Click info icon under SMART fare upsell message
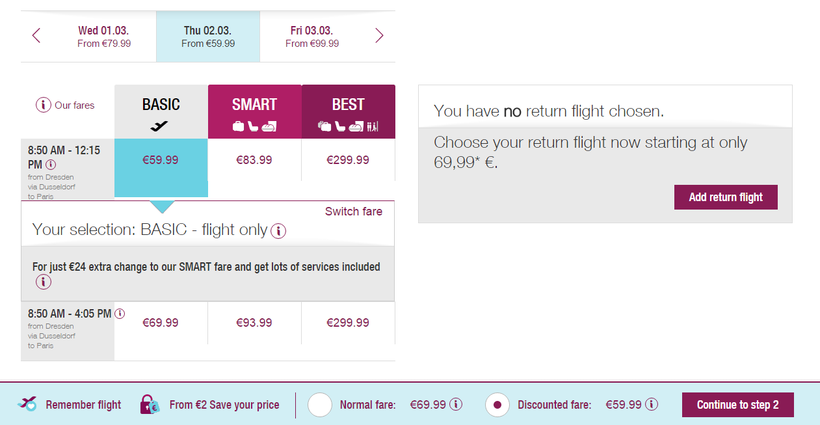 43,282
